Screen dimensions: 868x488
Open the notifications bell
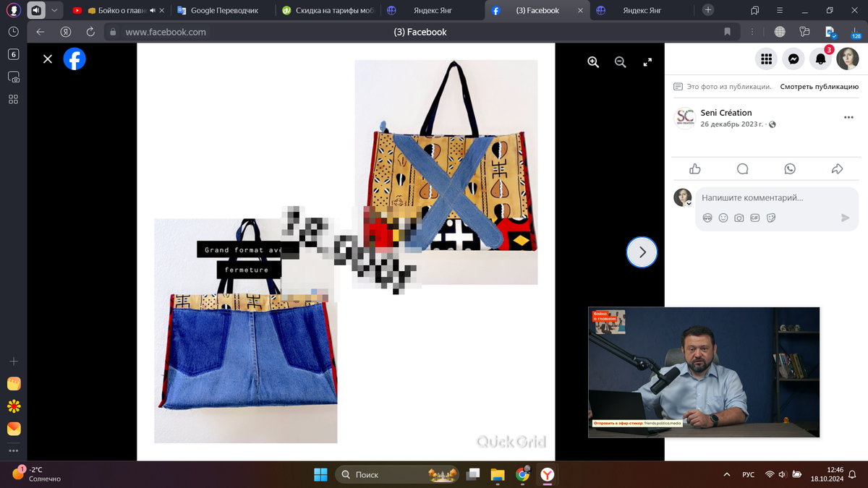(x=820, y=59)
